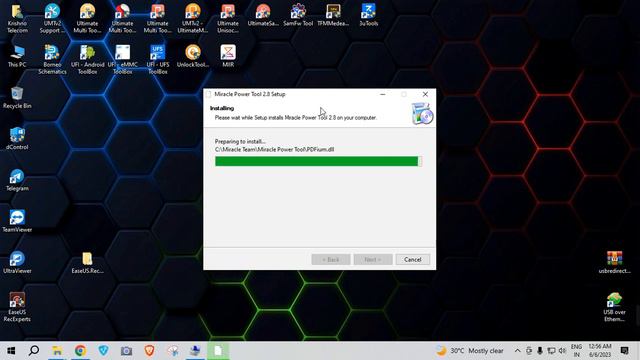The image size is (640, 360).
Task: Click the microphone icon in the system tray
Action: tap(540, 351)
